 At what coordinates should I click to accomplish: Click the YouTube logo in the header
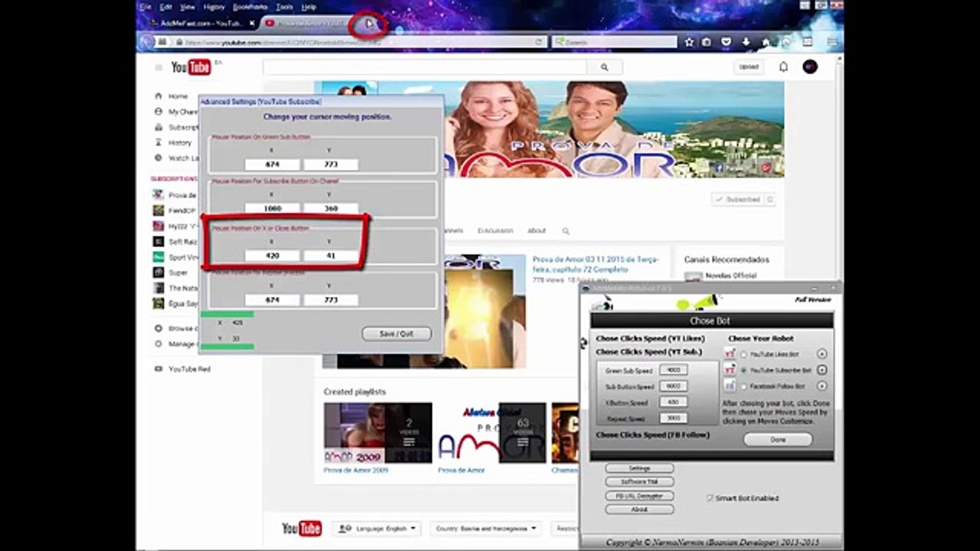tap(191, 67)
